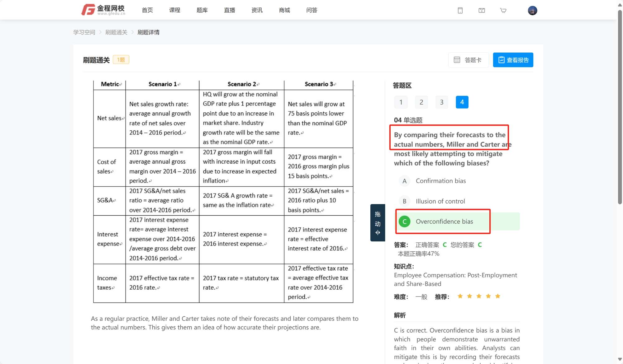Open the 答题卡 answer card

click(468, 60)
